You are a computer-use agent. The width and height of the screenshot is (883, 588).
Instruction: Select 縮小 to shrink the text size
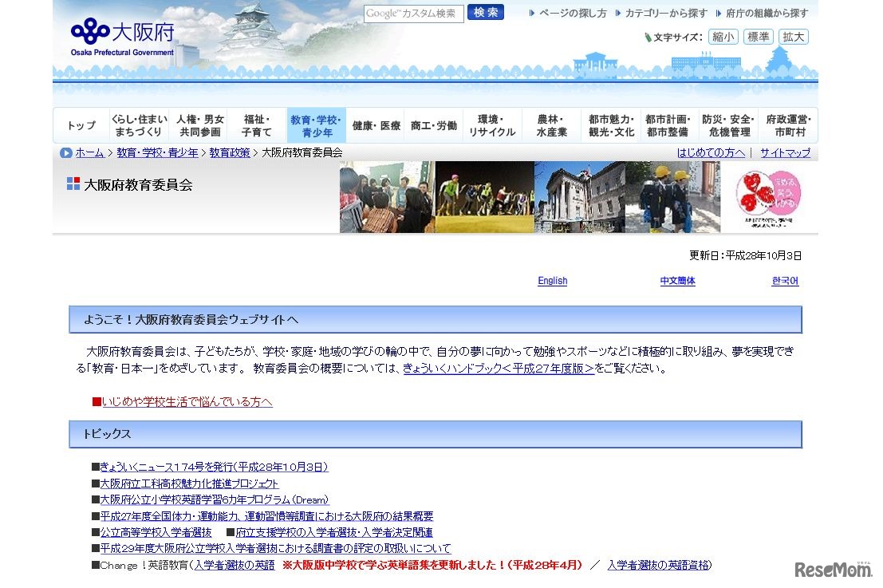click(723, 36)
